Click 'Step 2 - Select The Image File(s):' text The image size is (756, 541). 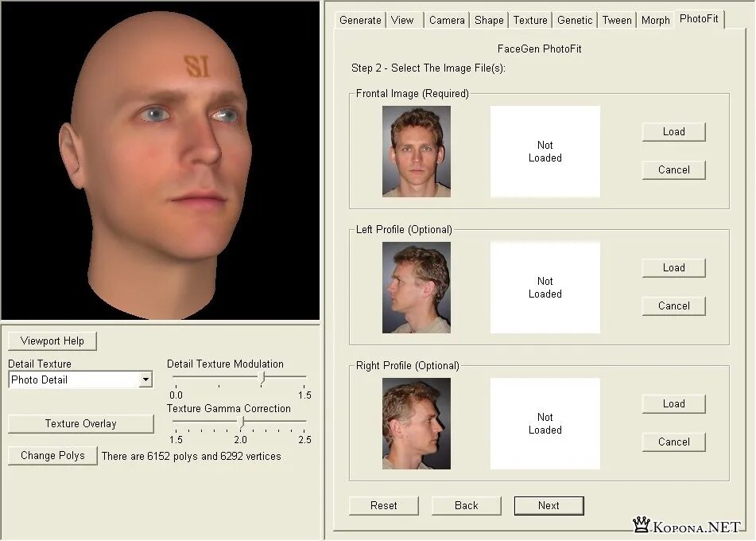[x=428, y=68]
